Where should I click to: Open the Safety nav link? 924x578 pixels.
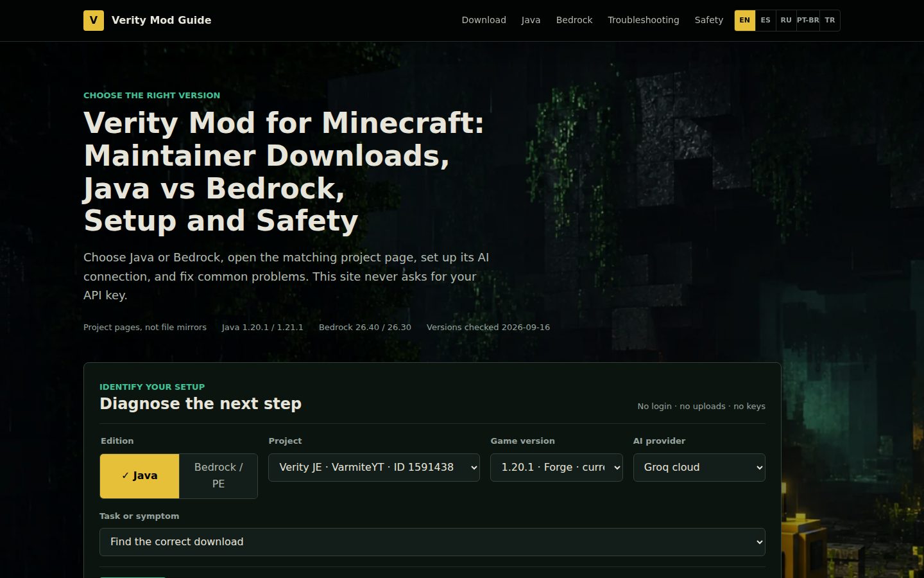click(709, 21)
